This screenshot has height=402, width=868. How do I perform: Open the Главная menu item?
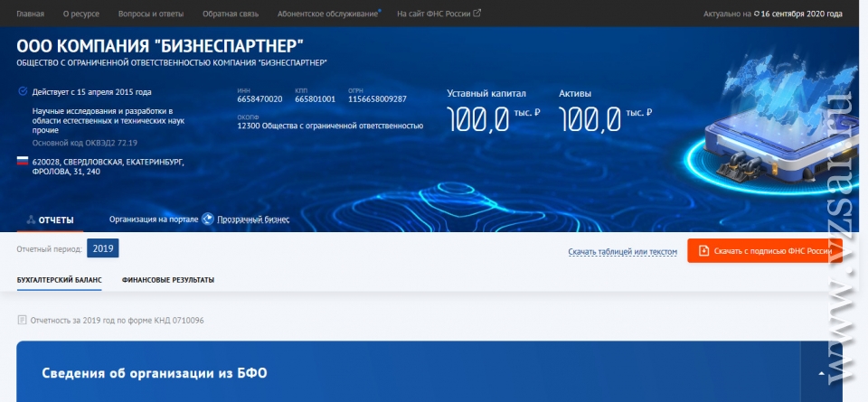click(x=30, y=14)
